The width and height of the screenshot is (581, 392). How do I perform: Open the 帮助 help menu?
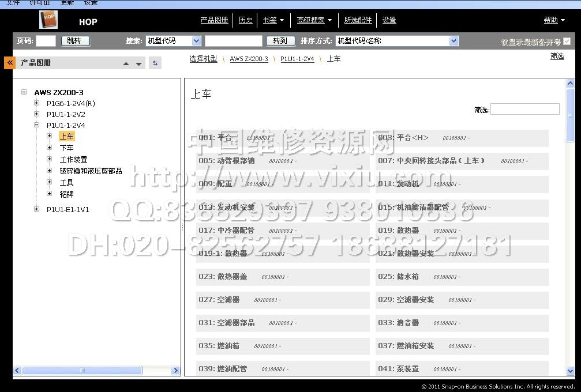point(554,20)
